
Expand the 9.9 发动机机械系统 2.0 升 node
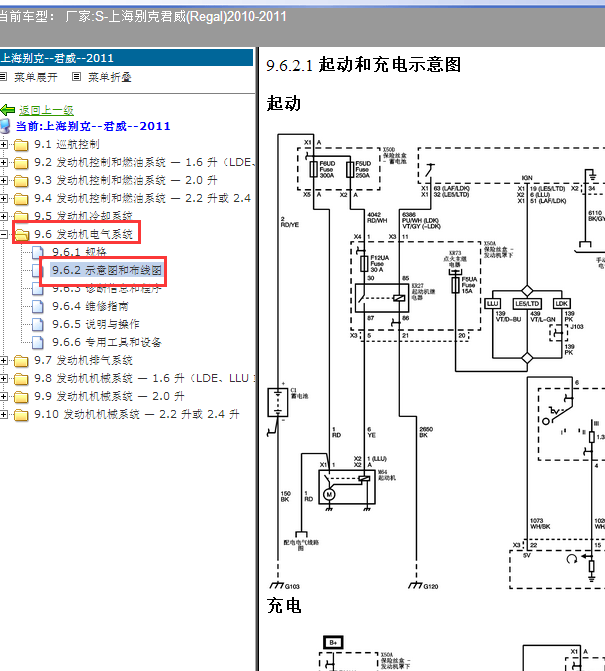(3, 396)
